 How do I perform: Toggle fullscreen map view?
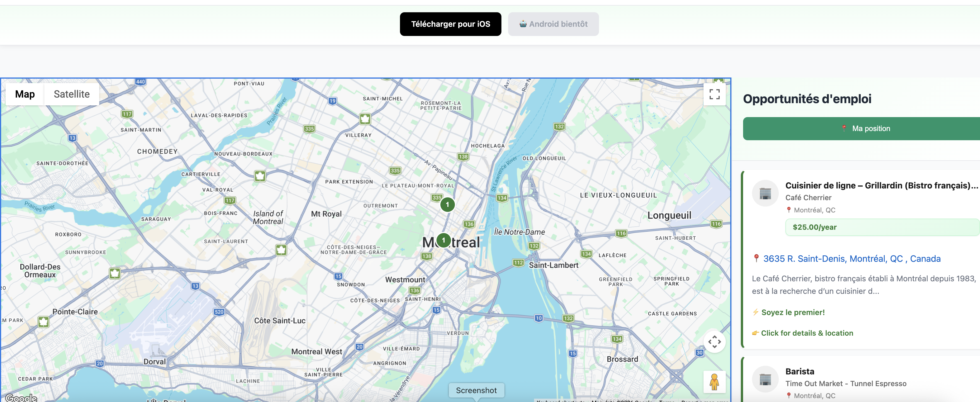714,94
